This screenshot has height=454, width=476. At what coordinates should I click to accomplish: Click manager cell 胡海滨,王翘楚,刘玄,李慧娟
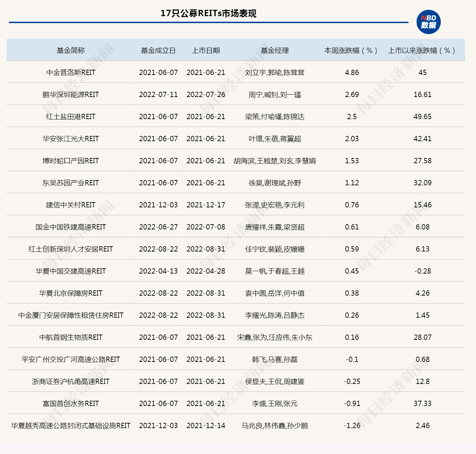(275, 161)
